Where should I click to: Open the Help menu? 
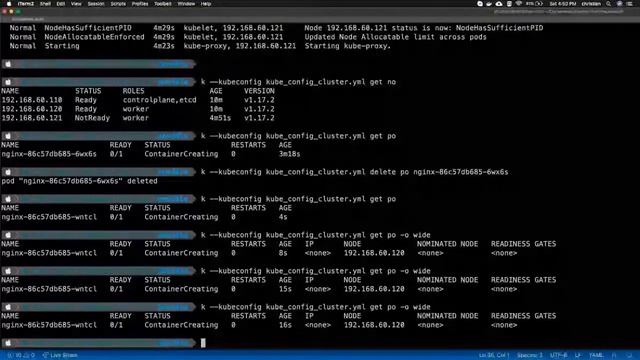[206, 4]
